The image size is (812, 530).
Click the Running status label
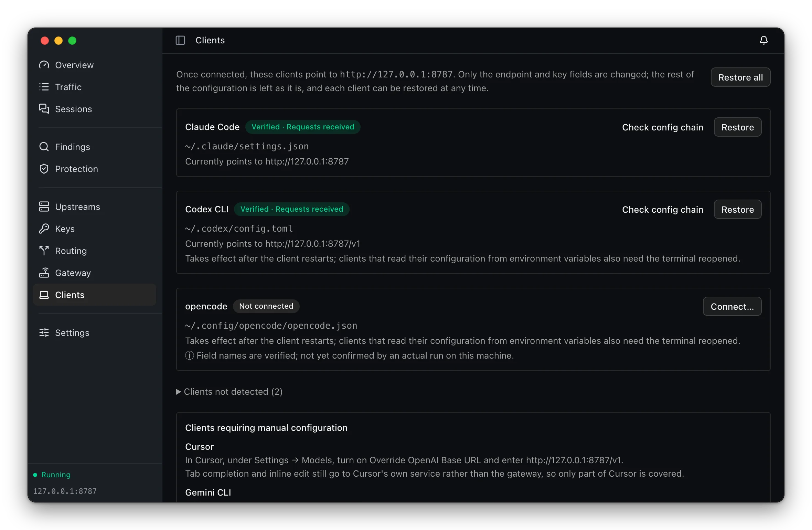[56, 475]
